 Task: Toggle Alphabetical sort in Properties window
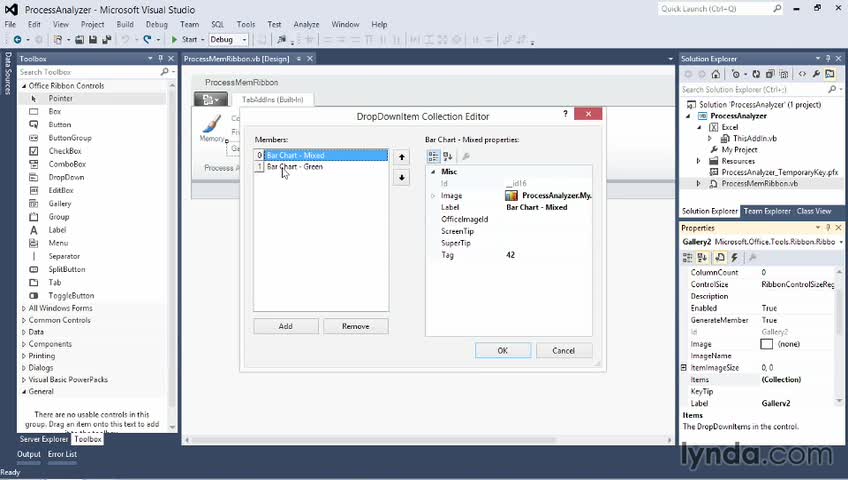pos(703,258)
